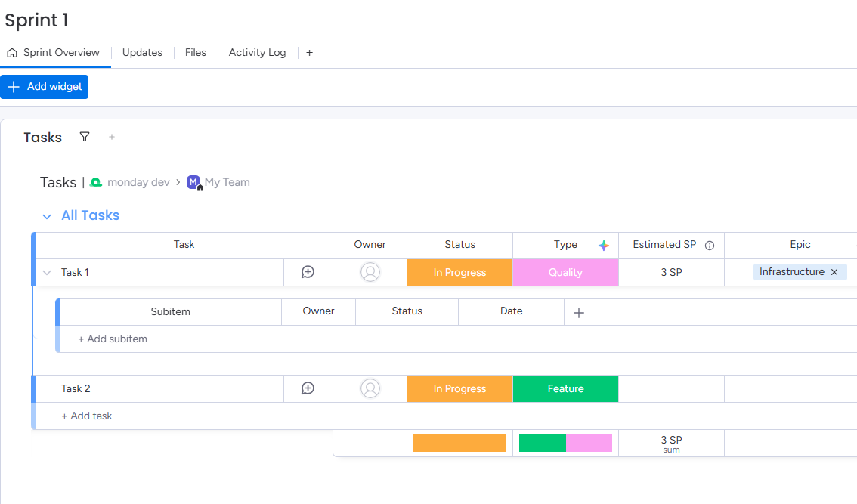Click the My Team avatar in the breadcrumb
The image size is (857, 504).
click(x=193, y=181)
